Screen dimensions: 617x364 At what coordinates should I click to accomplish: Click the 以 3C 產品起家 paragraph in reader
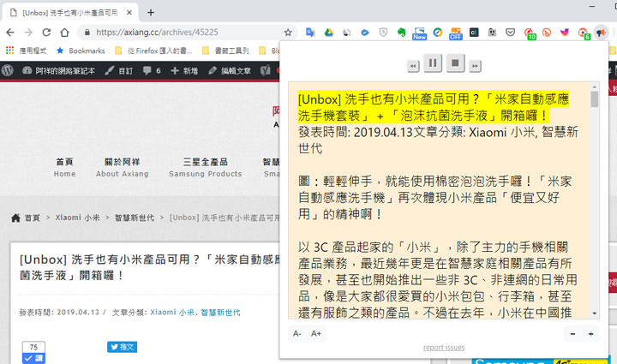coord(438,280)
